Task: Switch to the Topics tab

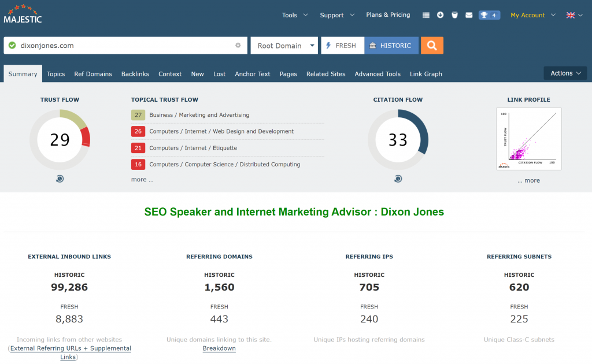Action: pyautogui.click(x=56, y=74)
